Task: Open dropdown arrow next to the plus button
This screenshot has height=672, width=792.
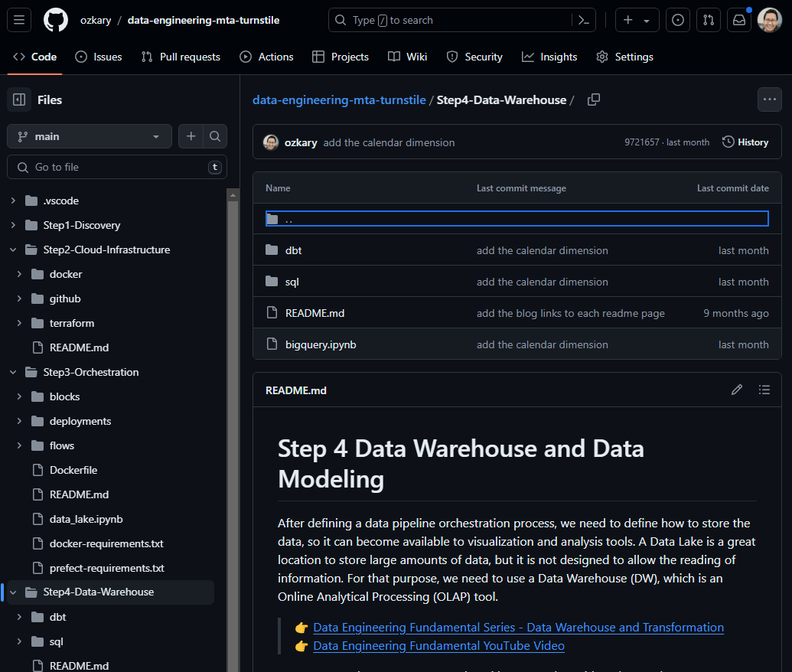Action: [647, 20]
